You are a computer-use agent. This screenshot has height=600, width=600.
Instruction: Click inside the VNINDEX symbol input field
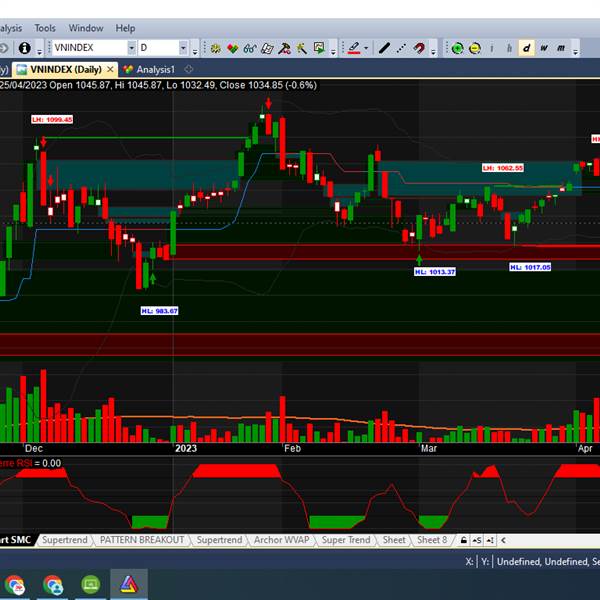[89, 48]
